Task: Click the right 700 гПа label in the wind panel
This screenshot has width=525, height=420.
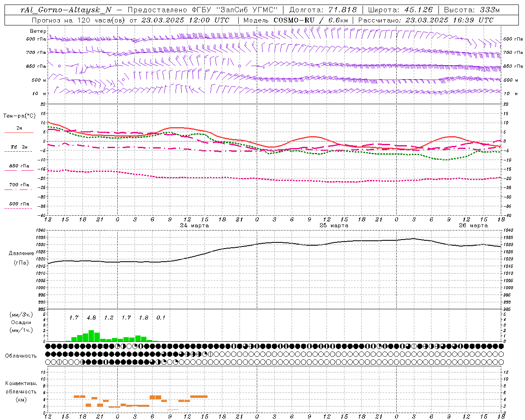Action: (x=513, y=52)
